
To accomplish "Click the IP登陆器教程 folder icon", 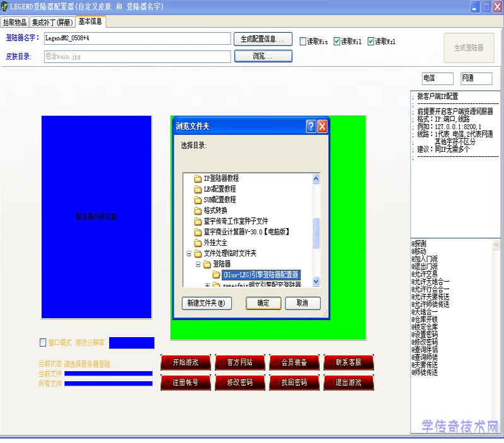I will (197, 178).
